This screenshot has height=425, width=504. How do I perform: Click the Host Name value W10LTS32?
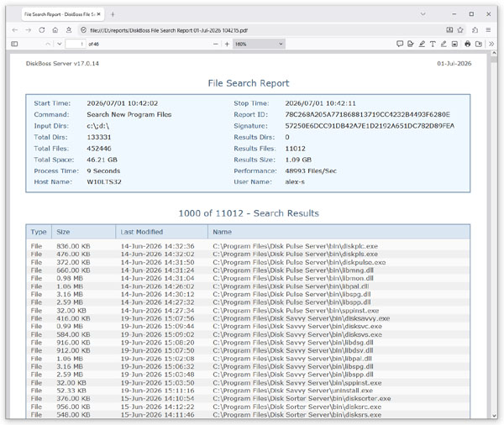[104, 181]
